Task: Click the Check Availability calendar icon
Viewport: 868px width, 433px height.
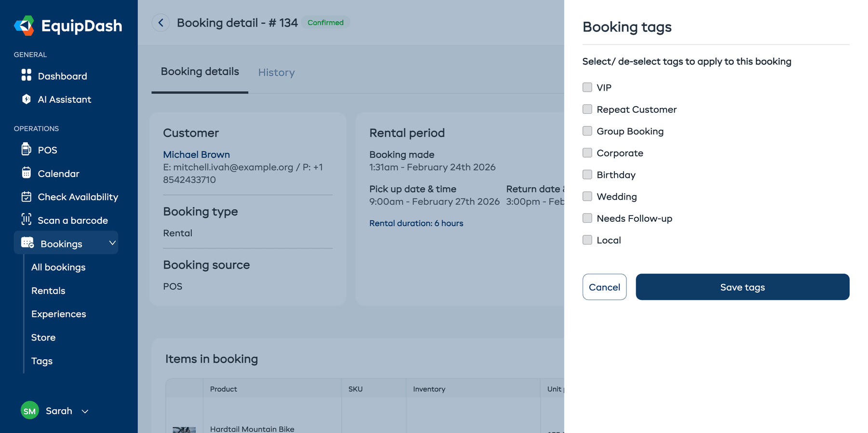Action: click(27, 196)
